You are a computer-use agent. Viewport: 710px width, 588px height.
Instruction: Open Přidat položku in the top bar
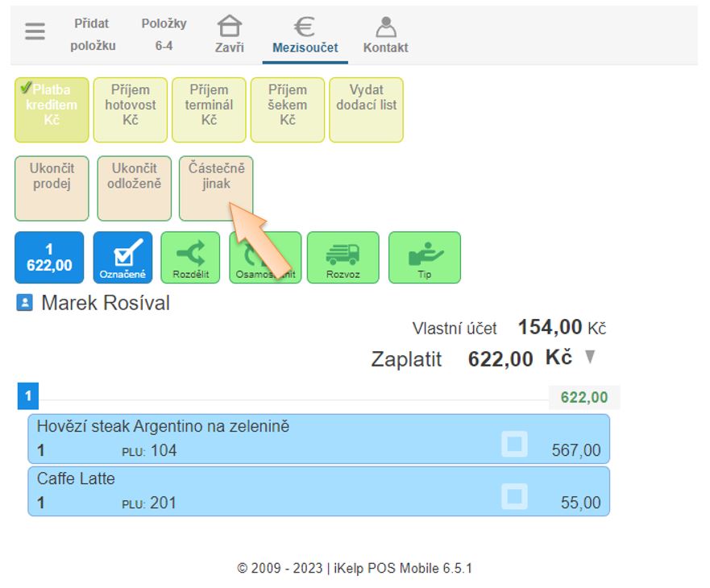tap(92, 35)
